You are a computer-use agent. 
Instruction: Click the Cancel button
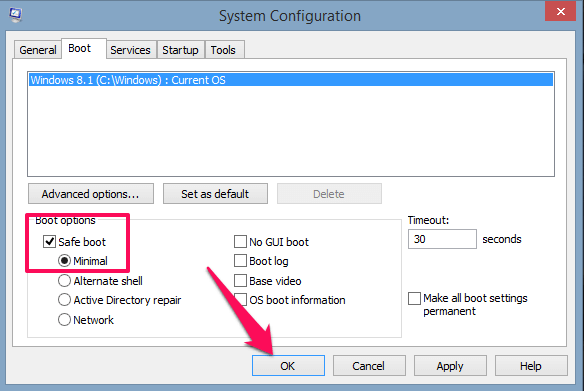[369, 366]
